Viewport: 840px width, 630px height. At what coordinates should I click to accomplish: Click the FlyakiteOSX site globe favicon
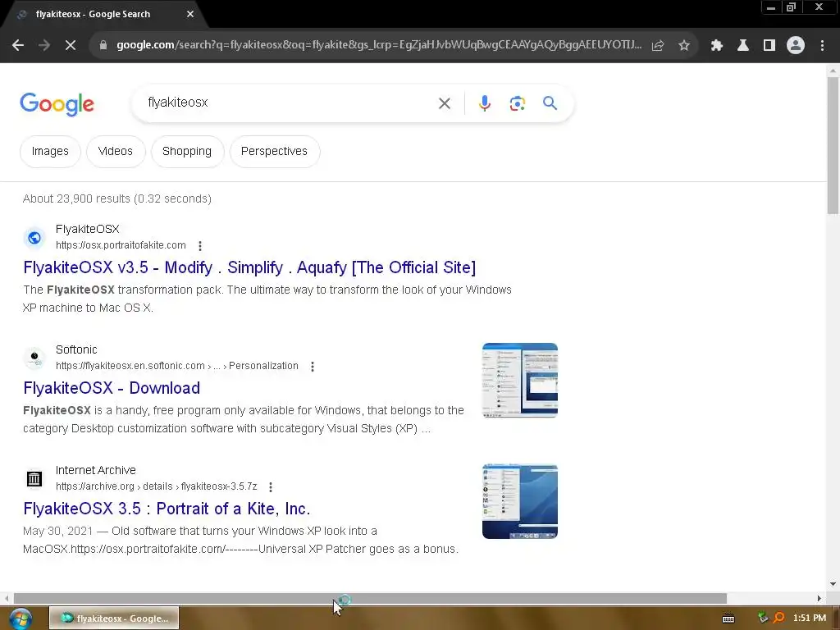[34, 237]
